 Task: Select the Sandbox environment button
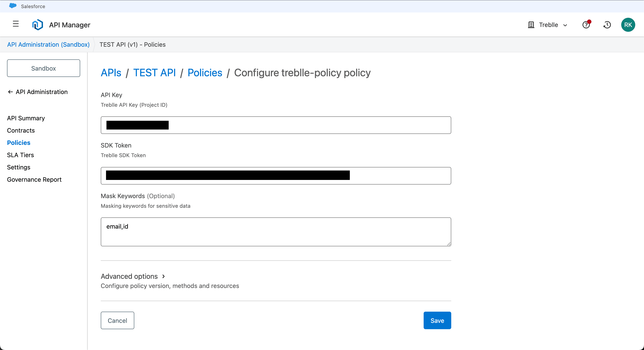43,68
